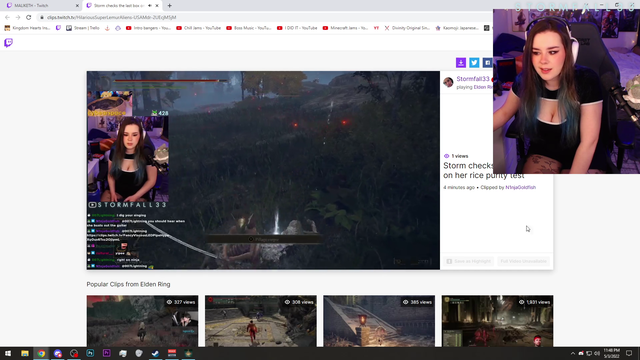Click the volume speaker icon in system tray
The image size is (640, 360).
(597, 353)
